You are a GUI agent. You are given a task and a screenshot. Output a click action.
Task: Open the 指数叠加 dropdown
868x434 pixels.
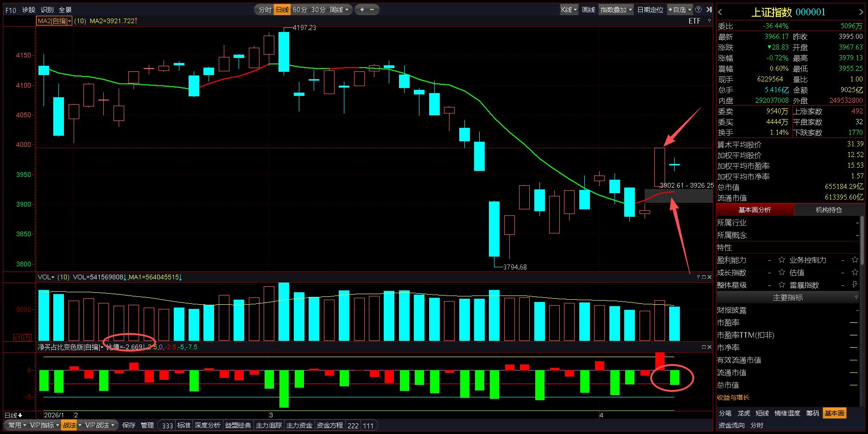(x=616, y=9)
